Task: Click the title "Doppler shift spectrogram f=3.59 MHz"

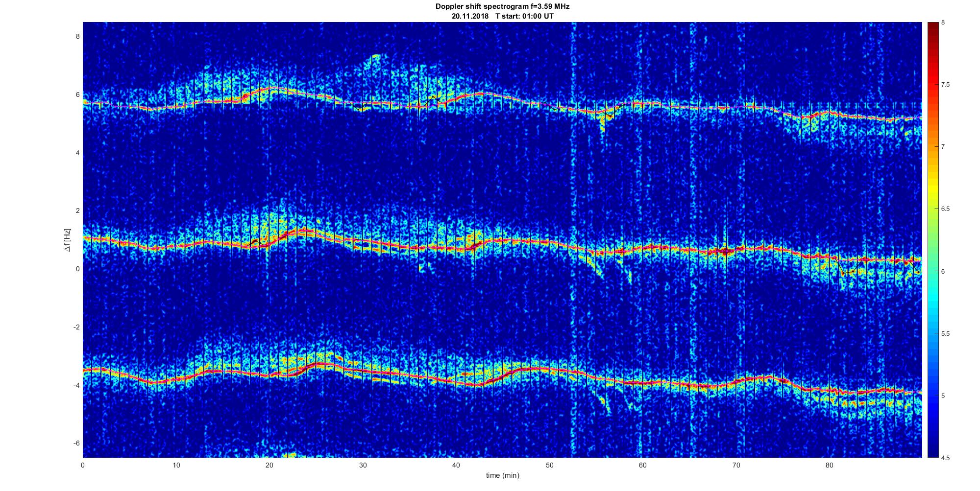Action: [x=502, y=6]
